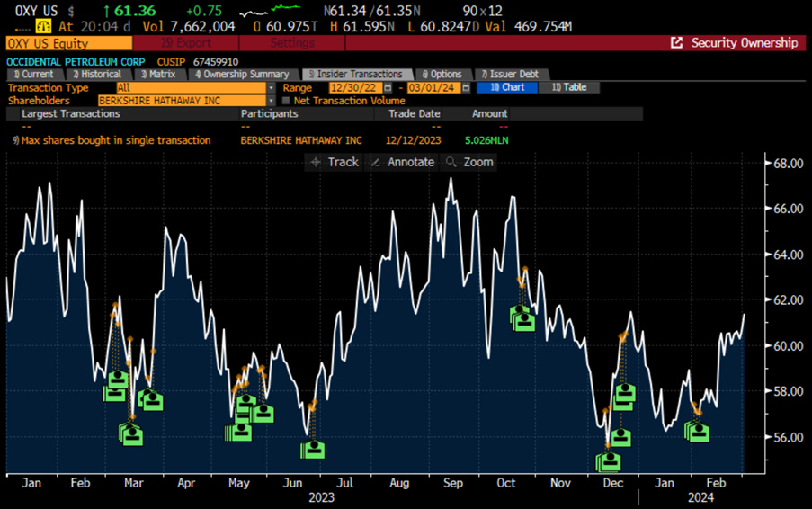Open Max shares bought in single transaction row

click(x=116, y=140)
